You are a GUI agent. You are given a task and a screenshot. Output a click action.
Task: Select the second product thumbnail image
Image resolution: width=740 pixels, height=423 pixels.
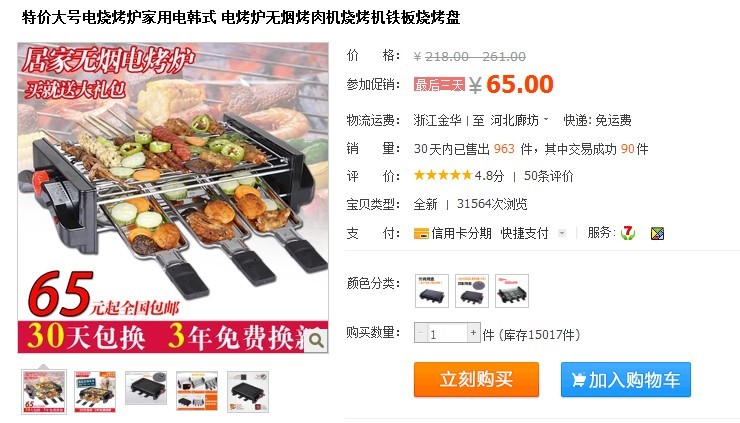pyautogui.click(x=95, y=392)
